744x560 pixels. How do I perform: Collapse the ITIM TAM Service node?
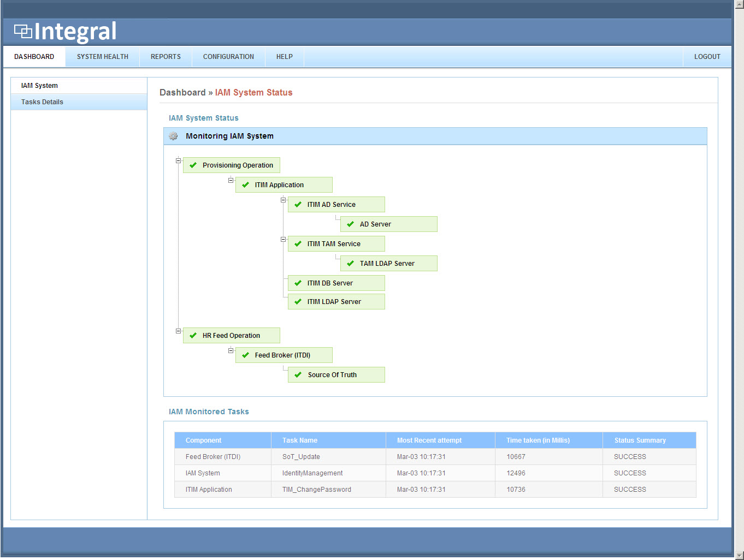tap(283, 239)
